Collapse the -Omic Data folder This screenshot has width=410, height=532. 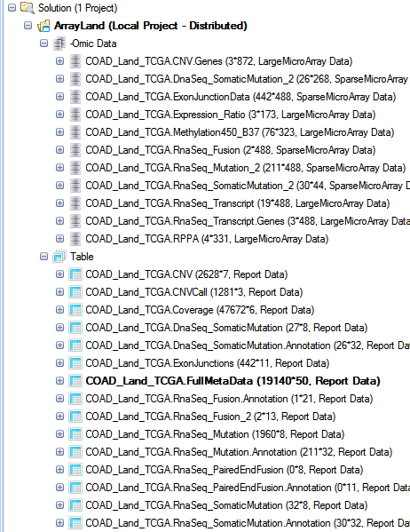point(43,44)
